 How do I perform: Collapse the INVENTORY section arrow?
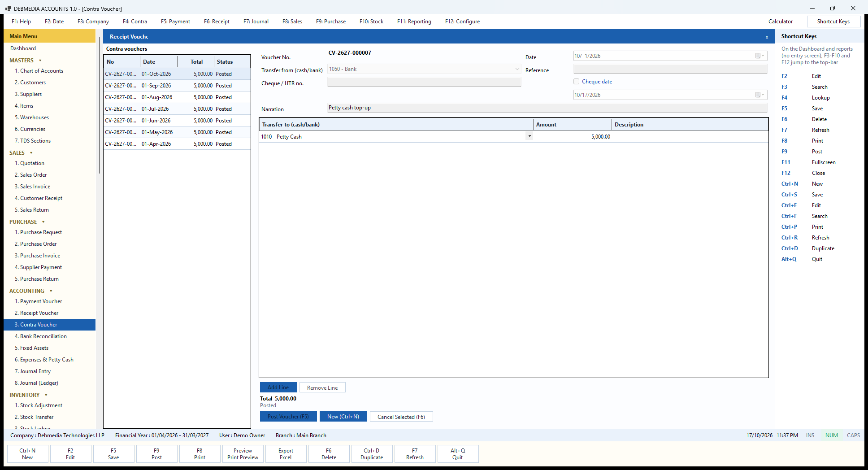point(46,395)
